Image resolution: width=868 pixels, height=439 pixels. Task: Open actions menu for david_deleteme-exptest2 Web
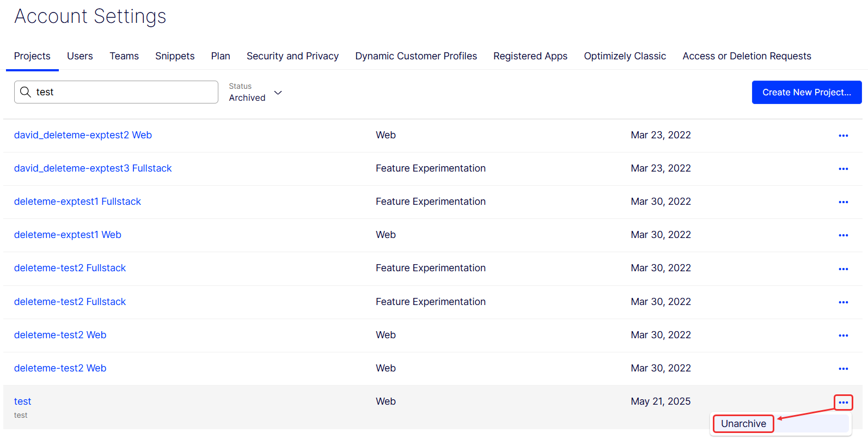(843, 136)
